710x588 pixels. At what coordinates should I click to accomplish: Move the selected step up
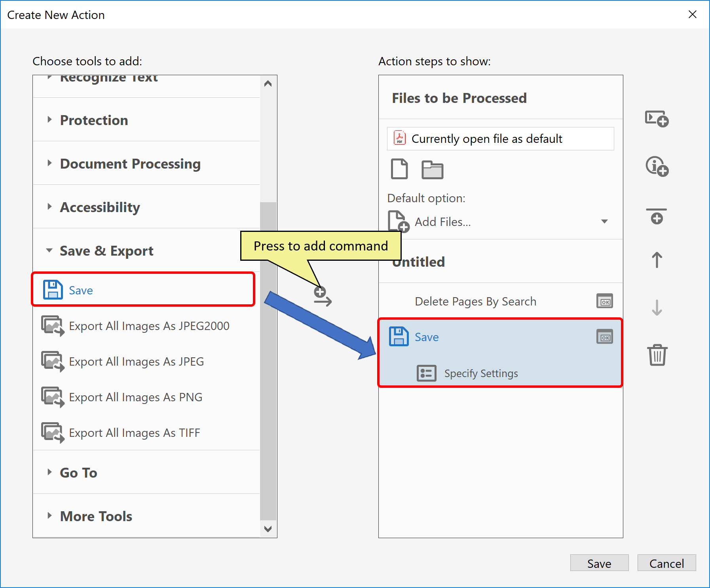click(x=656, y=260)
